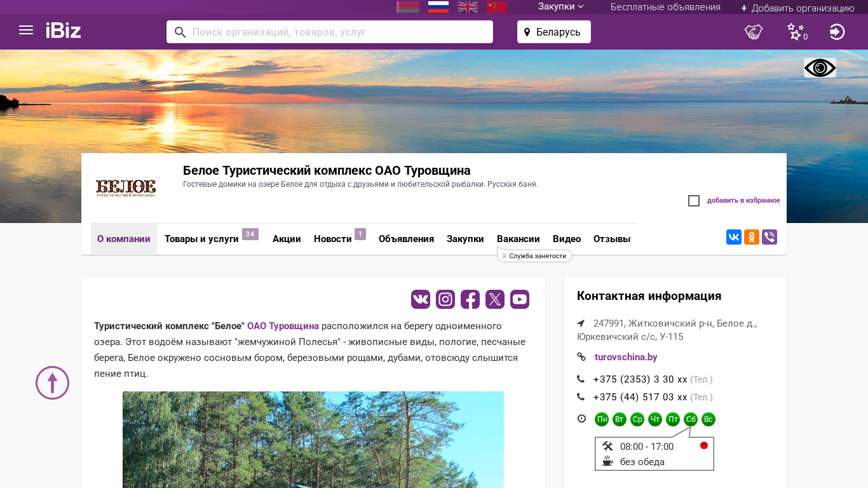Share via orange Odnoklassniki icon
Image resolution: width=868 pixels, height=488 pixels.
[x=752, y=237]
